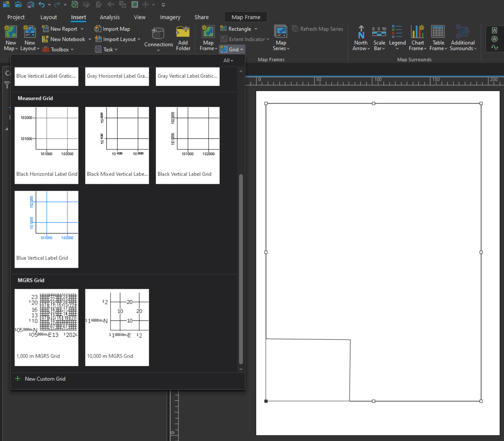
Task: Choose the 1,000 m MGRS Grid style
Action: point(46,327)
